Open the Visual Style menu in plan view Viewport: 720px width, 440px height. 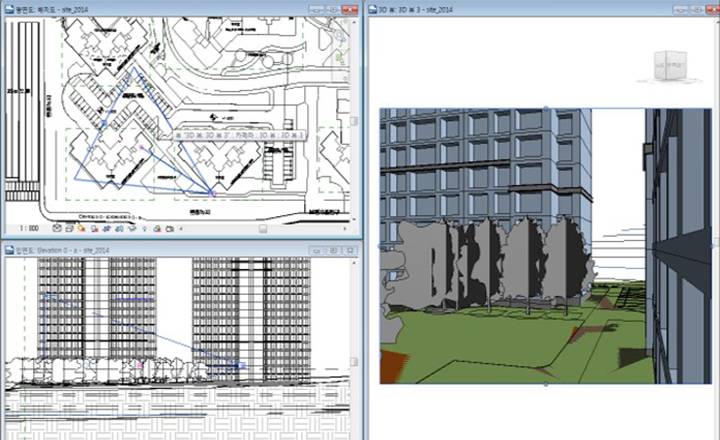pyautogui.click(x=71, y=228)
